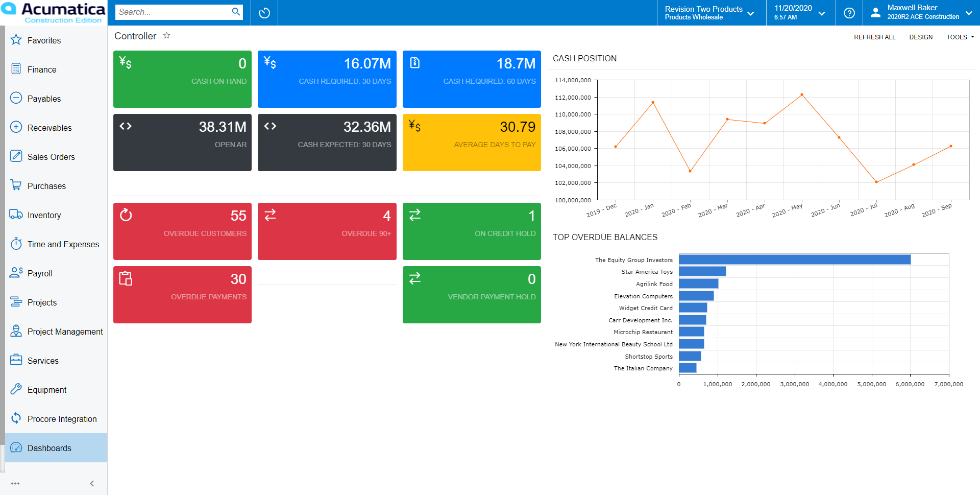Collapse the left navigation sidebar
Viewport: 980px width, 495px height.
coord(92,483)
